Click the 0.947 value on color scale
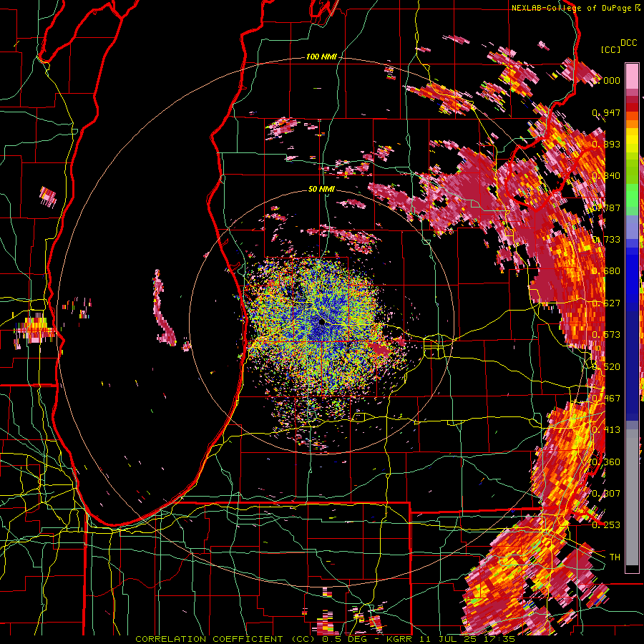 pyautogui.click(x=606, y=112)
